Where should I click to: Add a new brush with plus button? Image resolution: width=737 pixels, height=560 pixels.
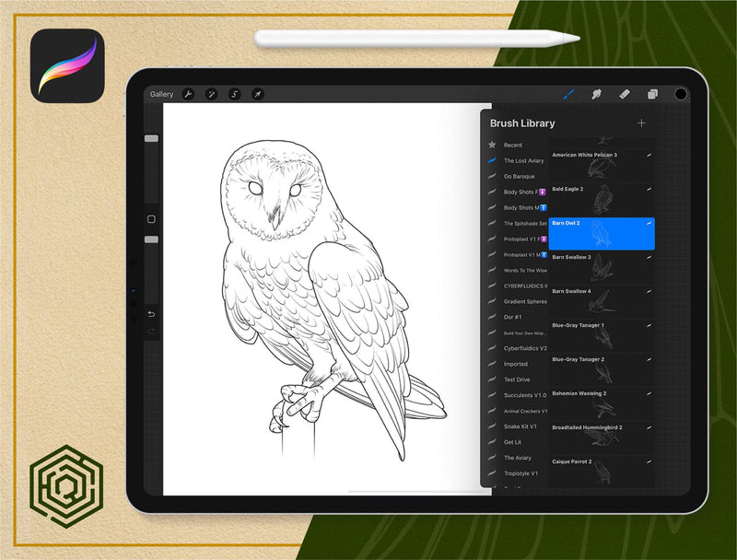pos(641,123)
